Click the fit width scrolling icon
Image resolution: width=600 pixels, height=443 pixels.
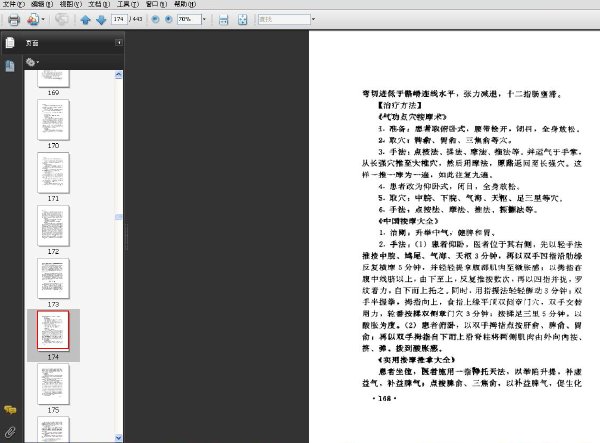[x=223, y=20]
